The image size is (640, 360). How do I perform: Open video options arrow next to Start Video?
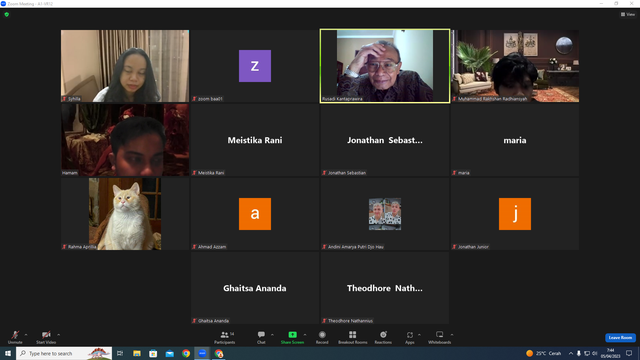[58, 335]
